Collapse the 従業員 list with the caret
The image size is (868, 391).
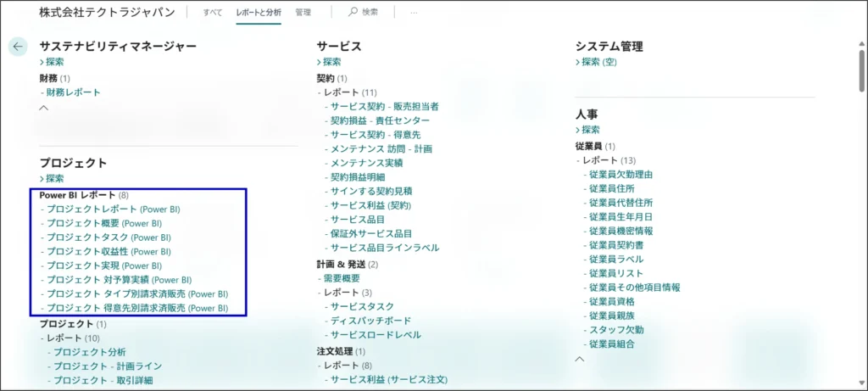[580, 359]
